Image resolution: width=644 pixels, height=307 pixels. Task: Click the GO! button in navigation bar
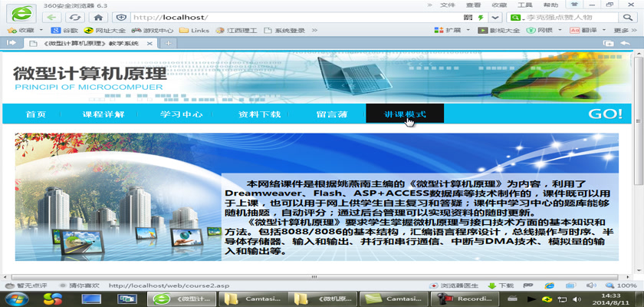pyautogui.click(x=606, y=114)
